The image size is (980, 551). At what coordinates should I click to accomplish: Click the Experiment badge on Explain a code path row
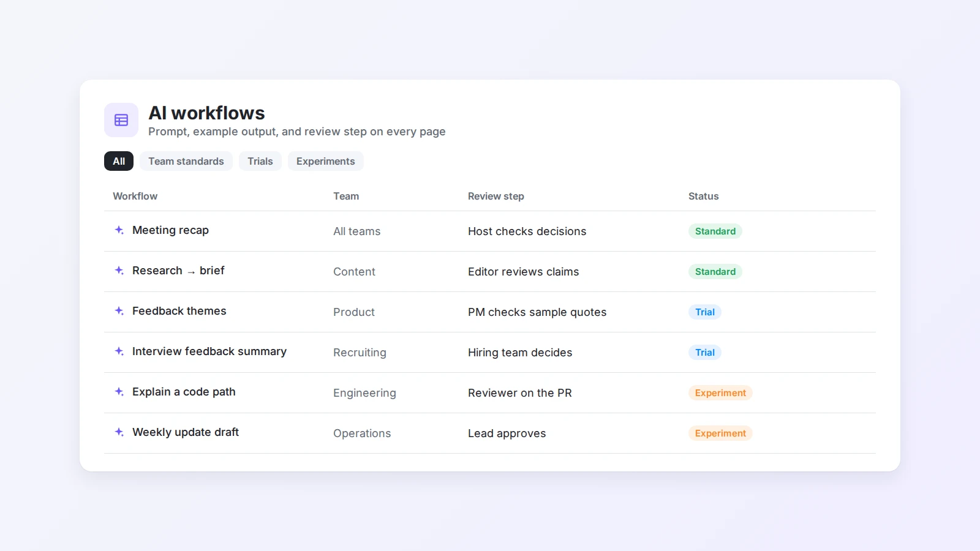pyautogui.click(x=720, y=393)
